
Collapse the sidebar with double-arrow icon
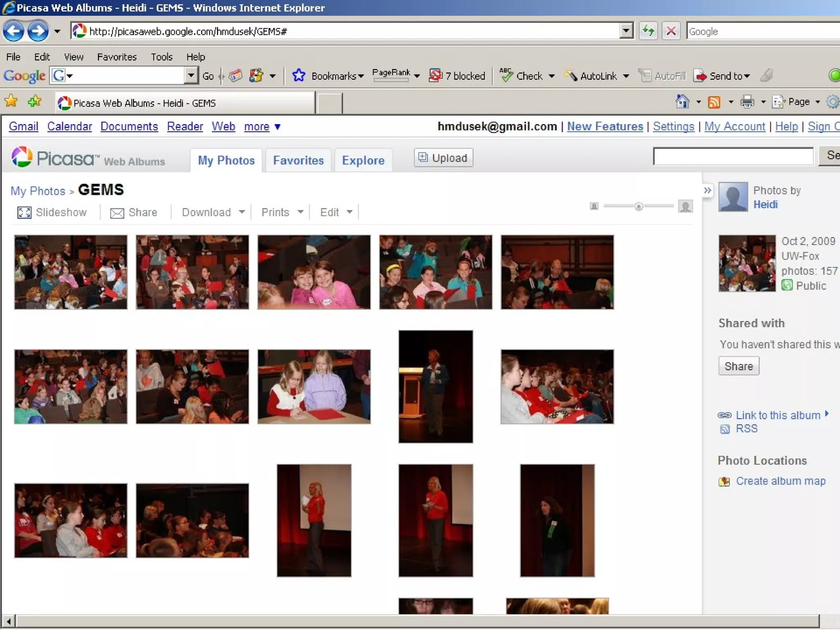[x=708, y=191]
